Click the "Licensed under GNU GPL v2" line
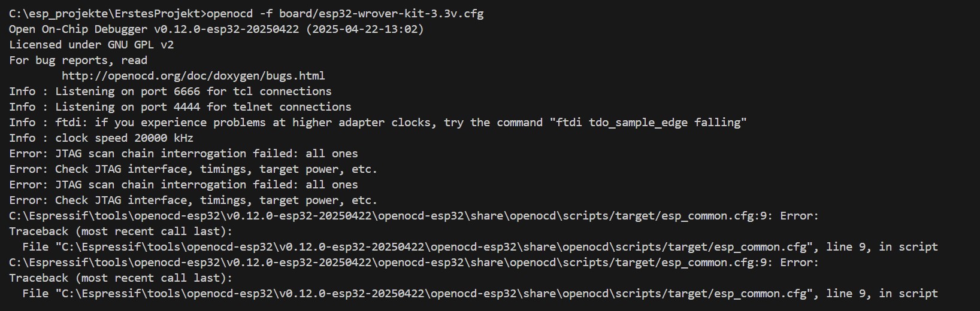980x311 pixels. click(x=91, y=45)
